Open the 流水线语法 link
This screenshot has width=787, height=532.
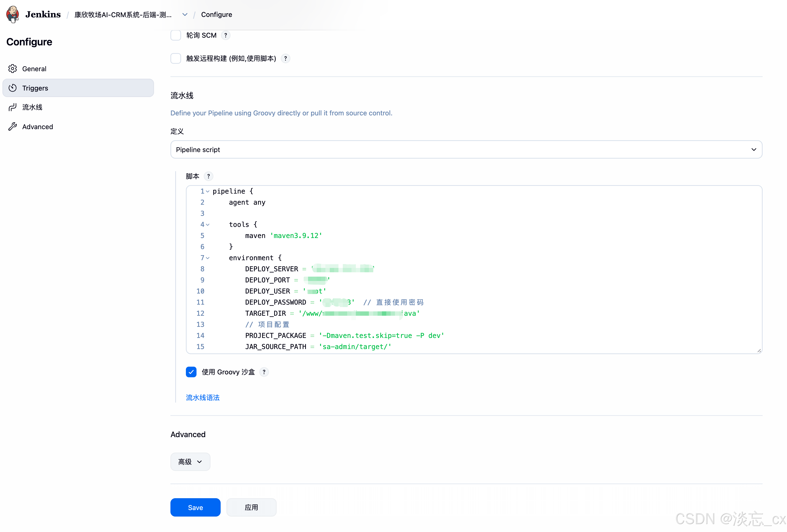203,398
